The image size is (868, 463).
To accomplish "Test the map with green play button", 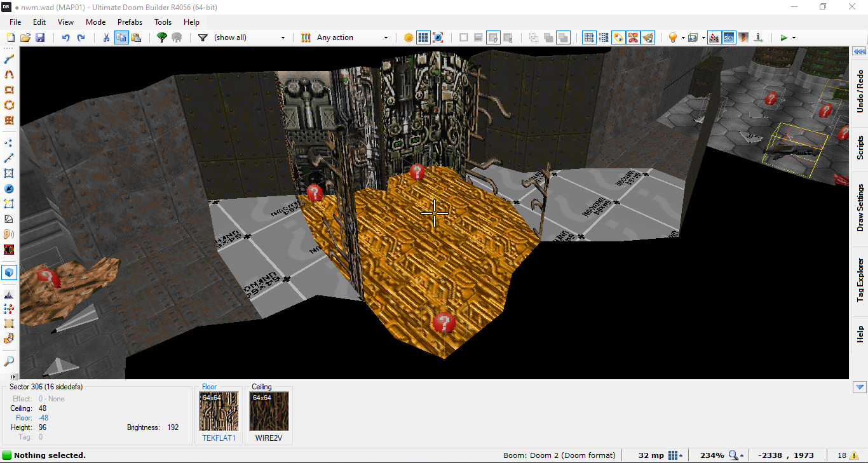I will click(x=783, y=37).
